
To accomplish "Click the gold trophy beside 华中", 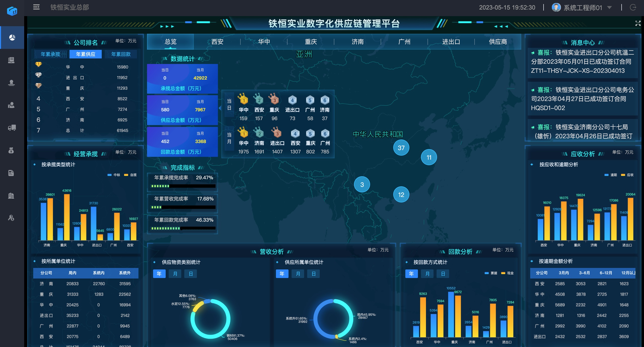I will coord(39,64).
